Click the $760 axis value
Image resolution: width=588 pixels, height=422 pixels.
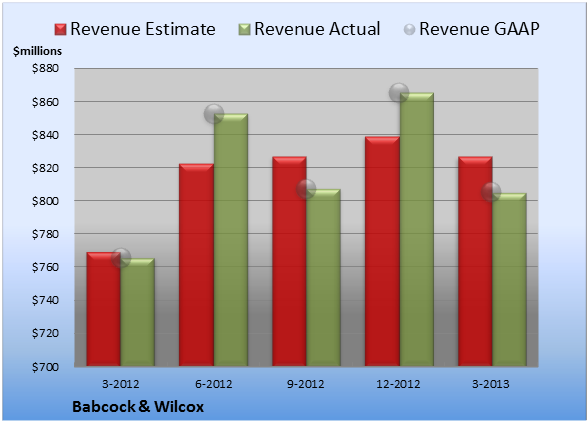click(x=45, y=267)
